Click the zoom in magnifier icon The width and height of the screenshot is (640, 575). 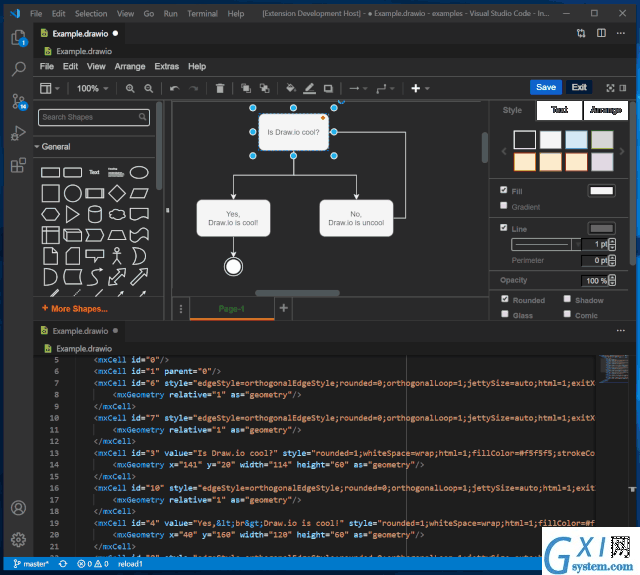(130, 88)
